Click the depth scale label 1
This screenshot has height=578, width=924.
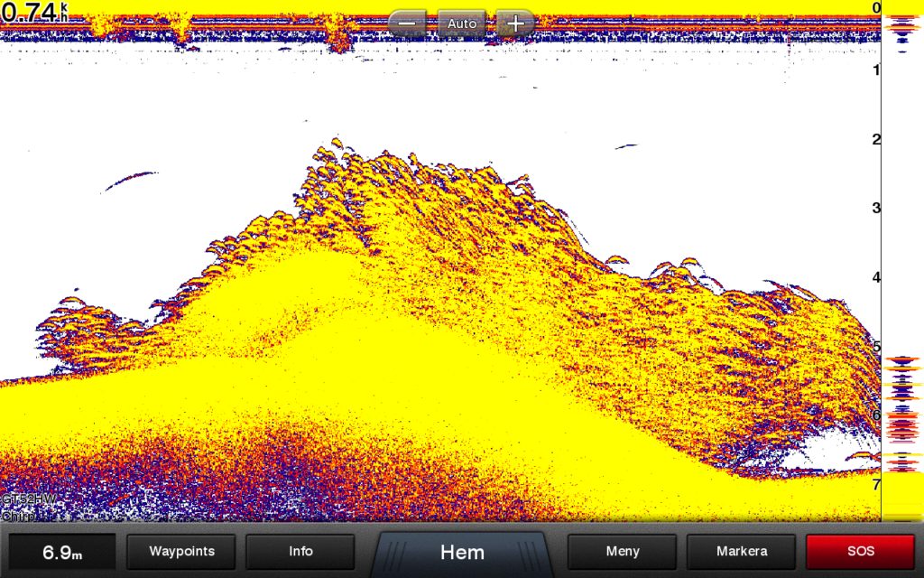point(875,70)
